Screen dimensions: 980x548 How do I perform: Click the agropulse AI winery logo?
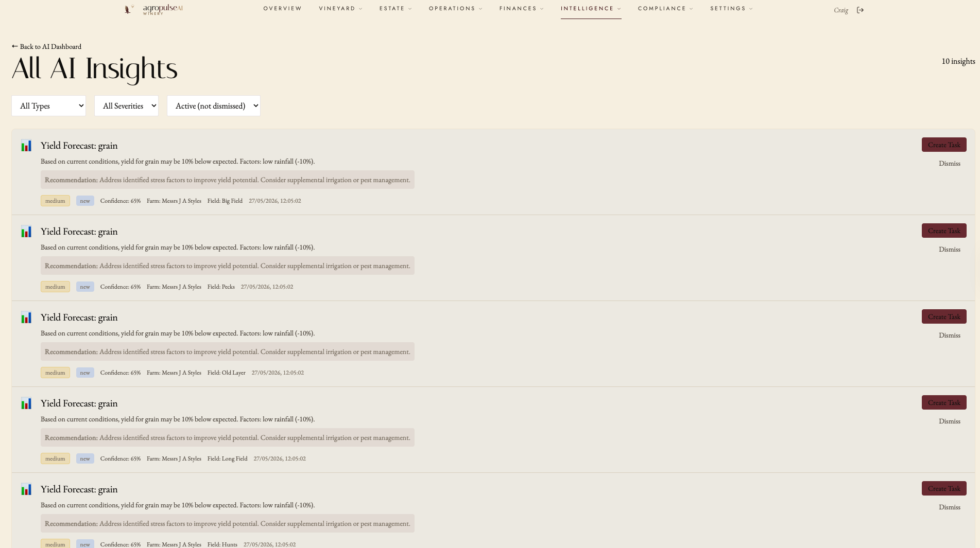153,9
